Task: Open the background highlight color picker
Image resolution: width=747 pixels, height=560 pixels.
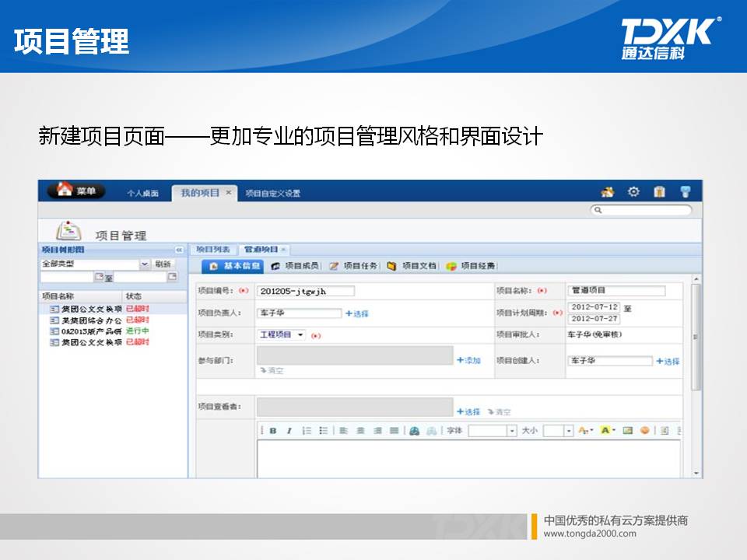Action: coord(608,430)
